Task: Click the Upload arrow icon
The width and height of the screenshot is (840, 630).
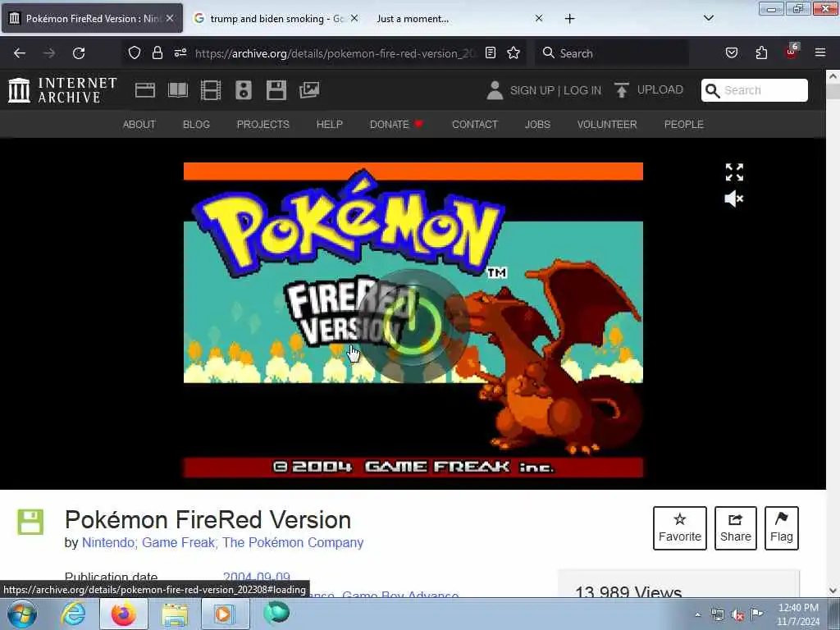Action: [x=622, y=90]
